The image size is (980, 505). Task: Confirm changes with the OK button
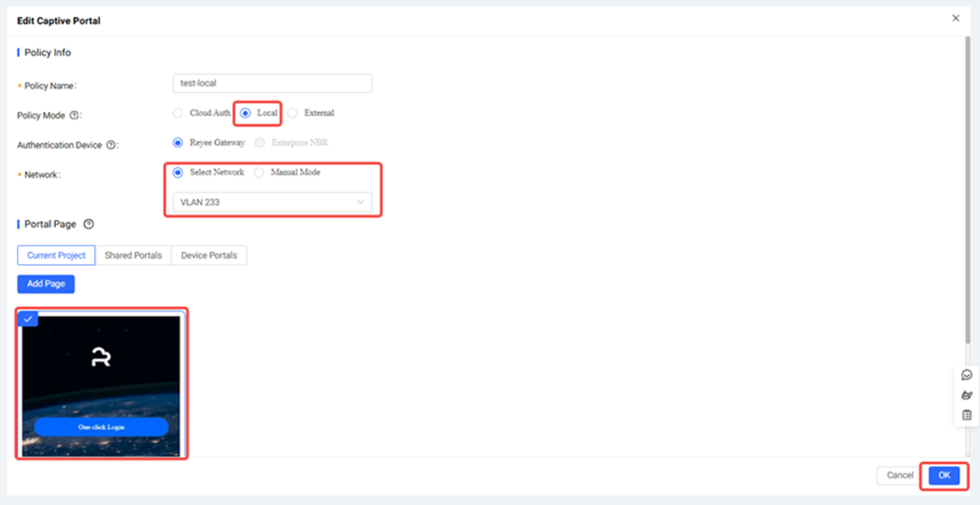944,475
